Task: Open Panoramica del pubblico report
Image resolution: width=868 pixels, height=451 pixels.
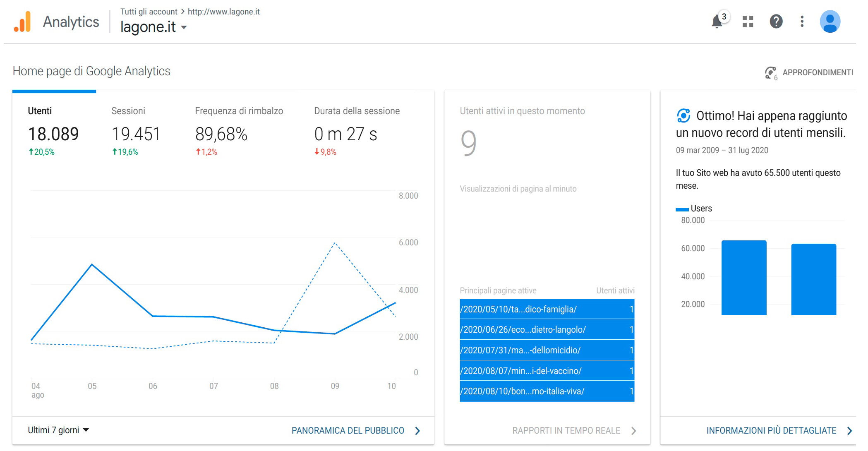Action: [348, 431]
